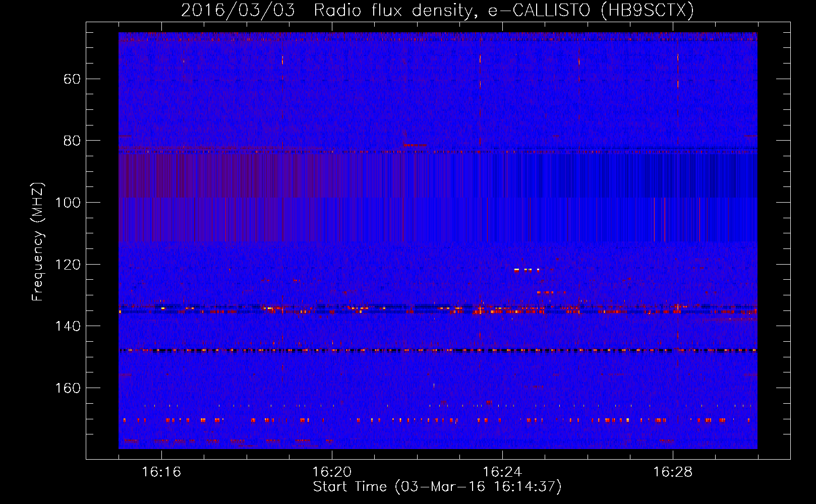Image resolution: width=816 pixels, height=504 pixels.
Task: Click the 16:16 time tick label
Action: [161, 472]
